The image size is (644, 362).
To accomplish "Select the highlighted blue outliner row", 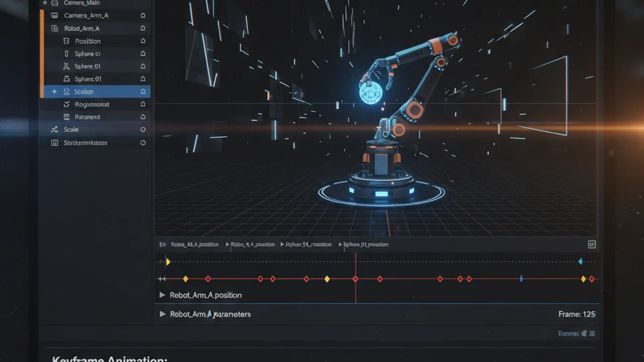I will pos(95,92).
